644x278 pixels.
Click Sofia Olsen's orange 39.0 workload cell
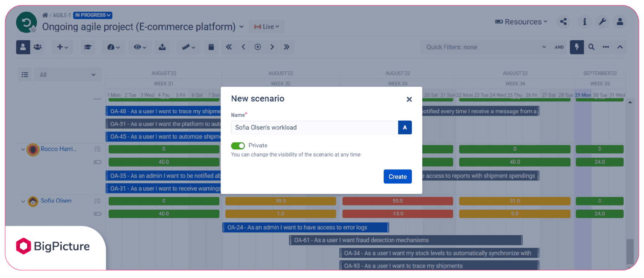coord(280,201)
